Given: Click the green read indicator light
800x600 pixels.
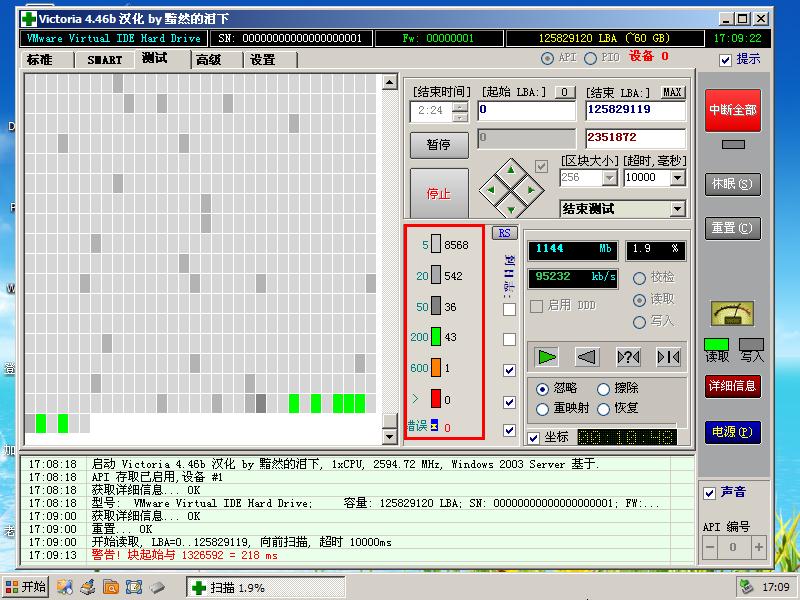Looking at the screenshot, I should [x=716, y=345].
